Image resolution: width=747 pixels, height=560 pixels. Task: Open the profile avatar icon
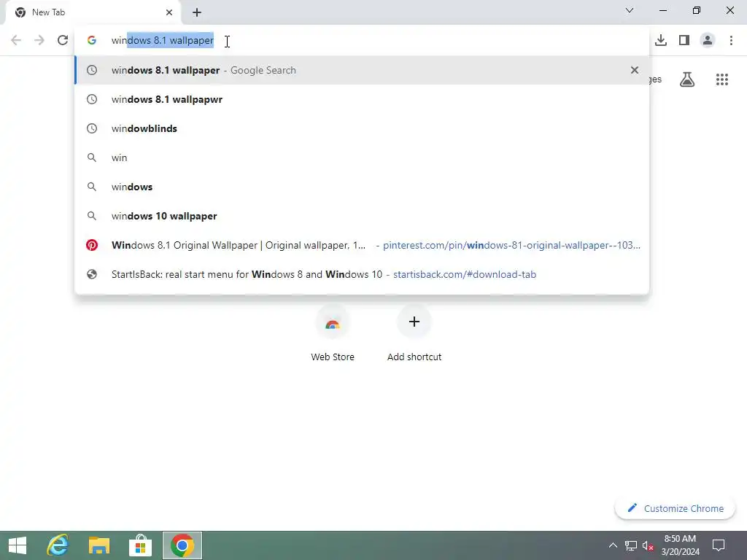[708, 40]
